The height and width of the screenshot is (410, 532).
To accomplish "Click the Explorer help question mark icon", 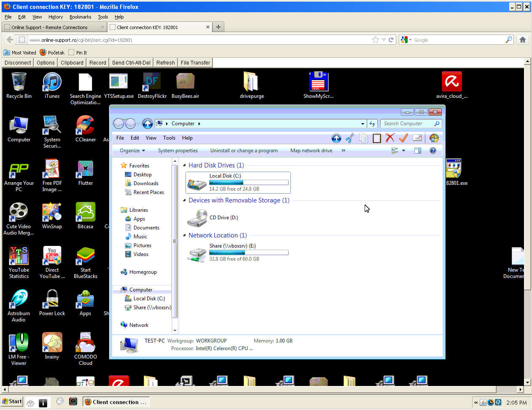I will (x=433, y=151).
